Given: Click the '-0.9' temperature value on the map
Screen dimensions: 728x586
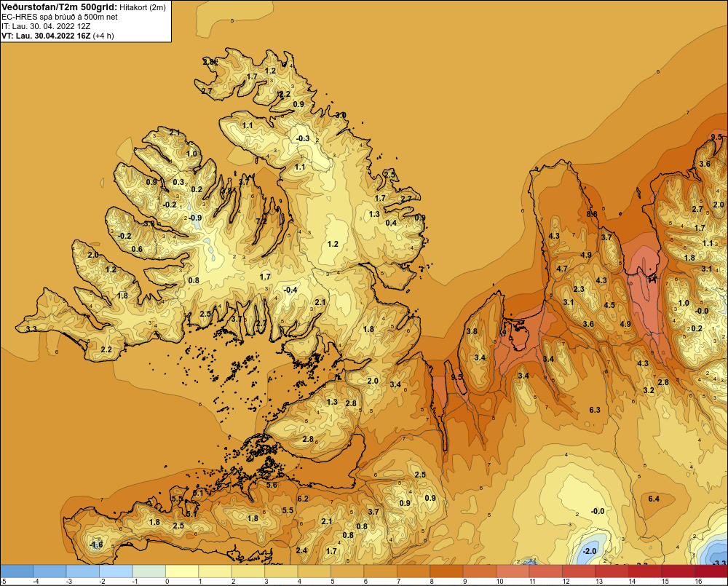Looking at the screenshot, I should pos(195,218).
